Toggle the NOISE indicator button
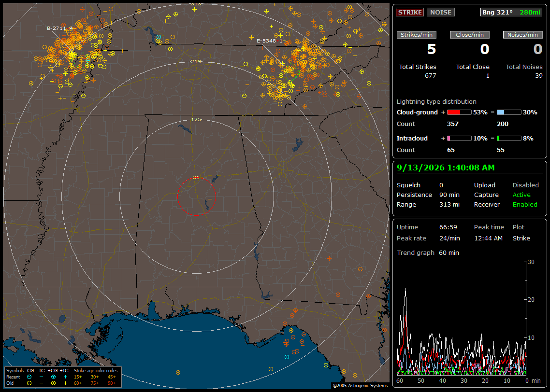550x392 pixels. [441, 12]
